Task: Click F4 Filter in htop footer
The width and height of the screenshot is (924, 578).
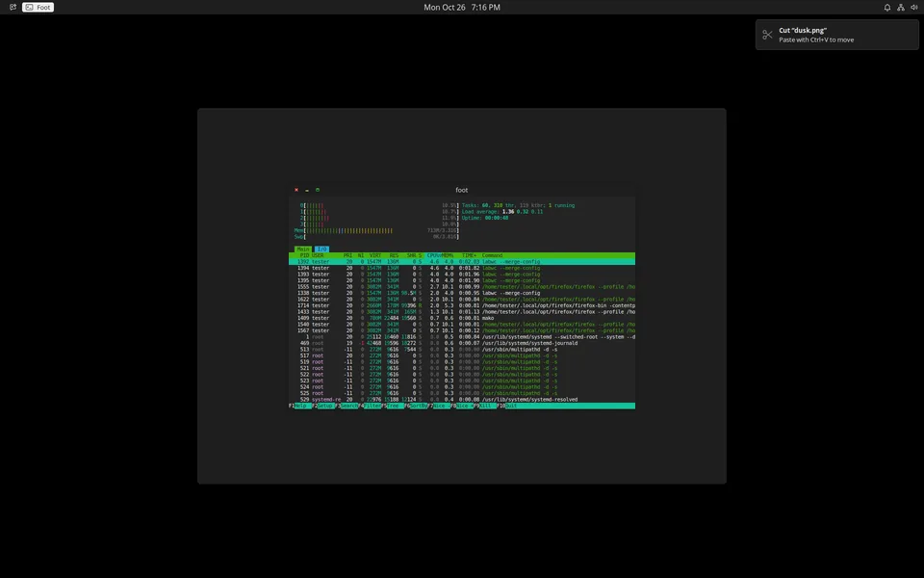Action: point(370,406)
